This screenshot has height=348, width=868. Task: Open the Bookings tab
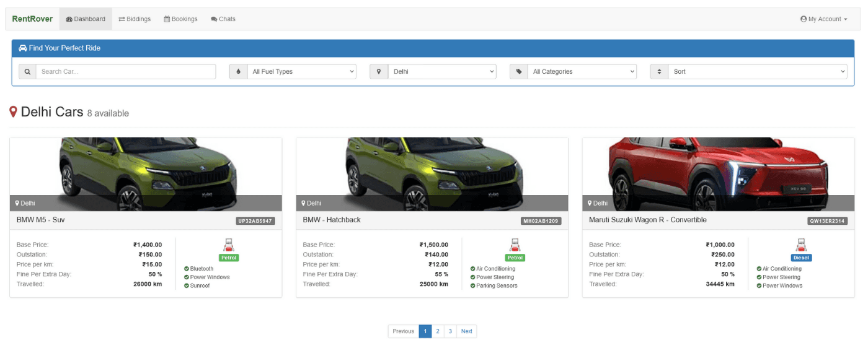click(180, 19)
